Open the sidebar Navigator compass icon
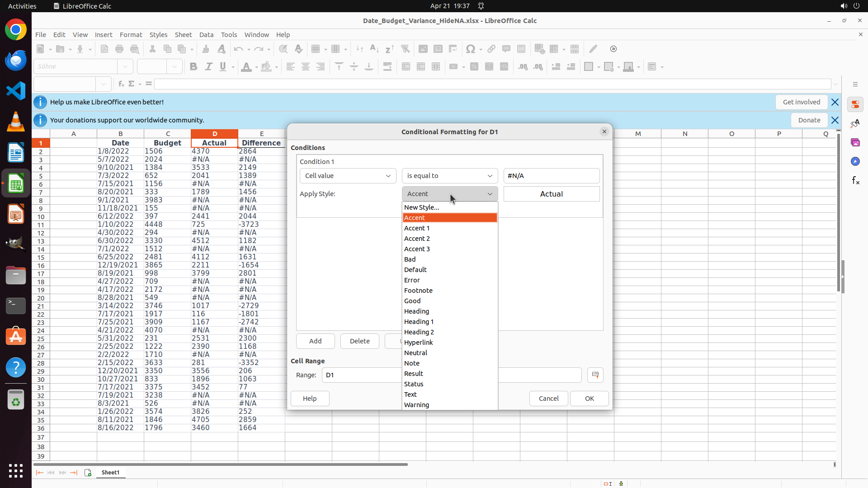 pos(855,161)
